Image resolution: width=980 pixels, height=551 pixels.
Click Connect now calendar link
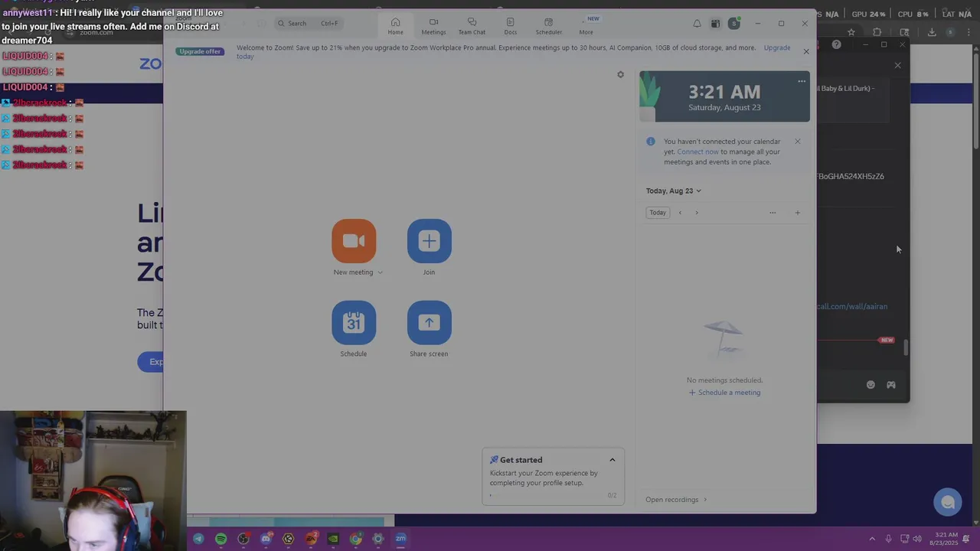(697, 152)
